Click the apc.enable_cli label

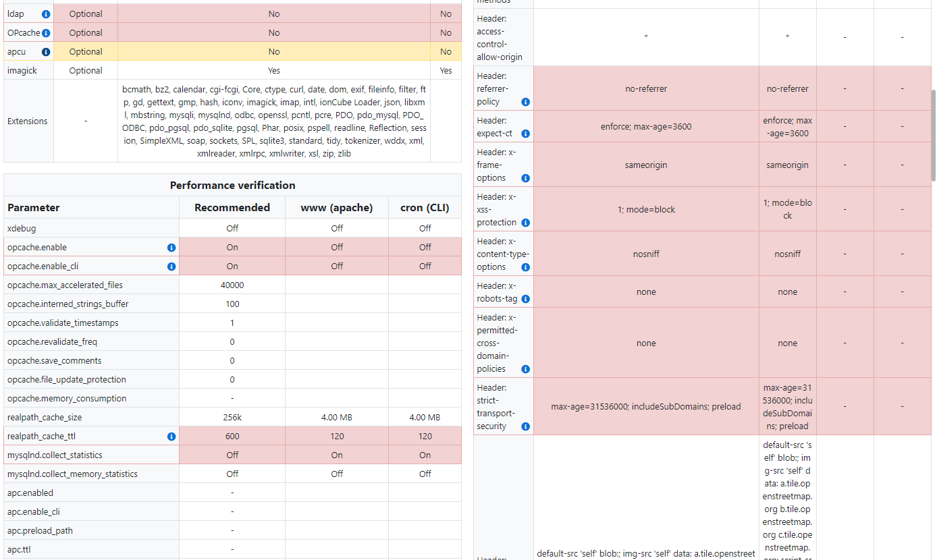34,512
